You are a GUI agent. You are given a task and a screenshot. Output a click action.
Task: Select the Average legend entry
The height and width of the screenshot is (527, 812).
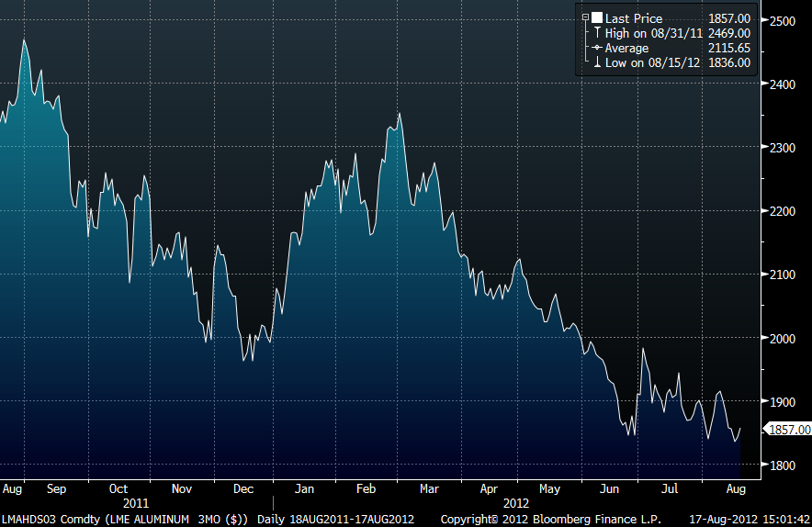click(626, 48)
